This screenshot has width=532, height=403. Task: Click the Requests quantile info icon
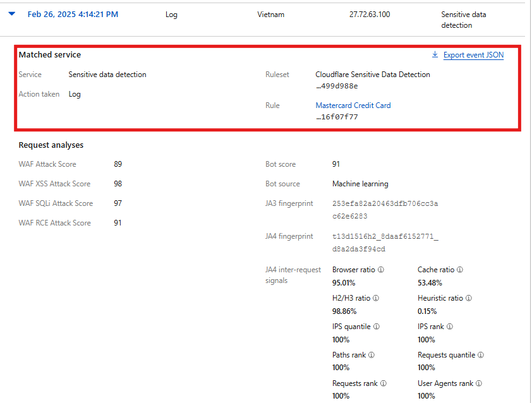point(481,355)
